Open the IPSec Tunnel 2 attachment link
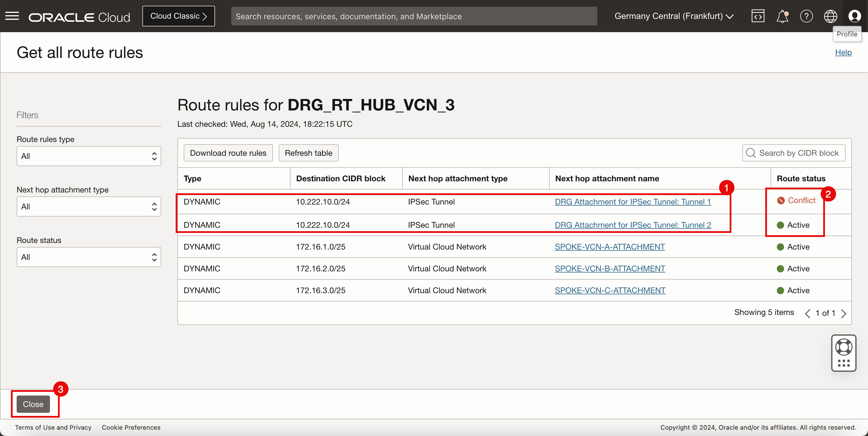 pyautogui.click(x=633, y=225)
